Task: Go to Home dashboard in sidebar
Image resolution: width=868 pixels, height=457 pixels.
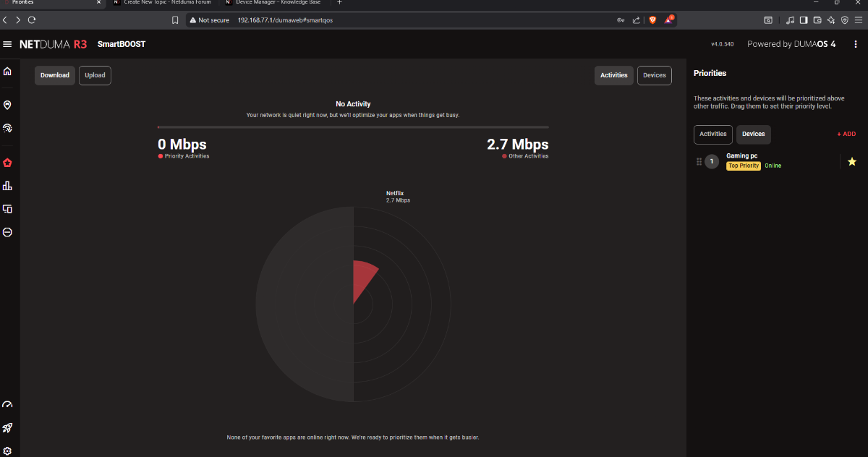Action: (7, 71)
